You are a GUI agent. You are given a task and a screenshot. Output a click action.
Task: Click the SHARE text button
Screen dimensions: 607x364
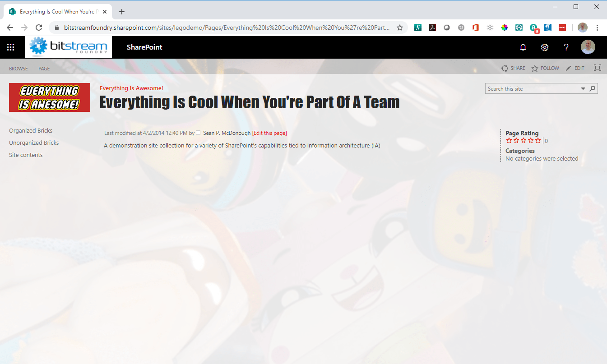[x=518, y=68]
